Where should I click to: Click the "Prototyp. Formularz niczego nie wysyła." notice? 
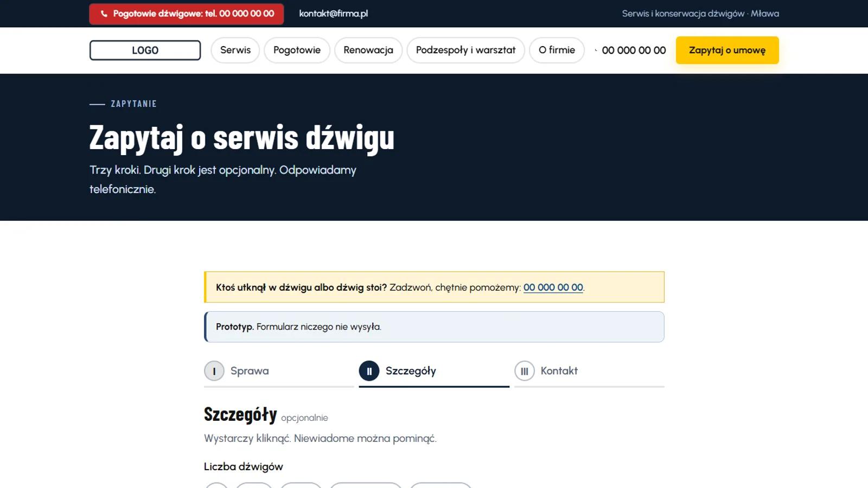434,327
